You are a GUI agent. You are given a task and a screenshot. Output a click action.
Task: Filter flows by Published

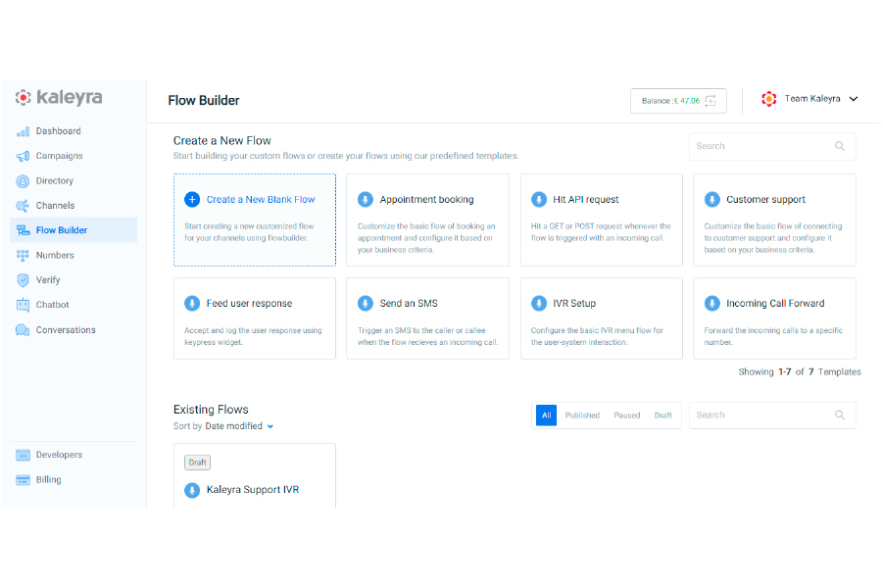[x=581, y=415]
